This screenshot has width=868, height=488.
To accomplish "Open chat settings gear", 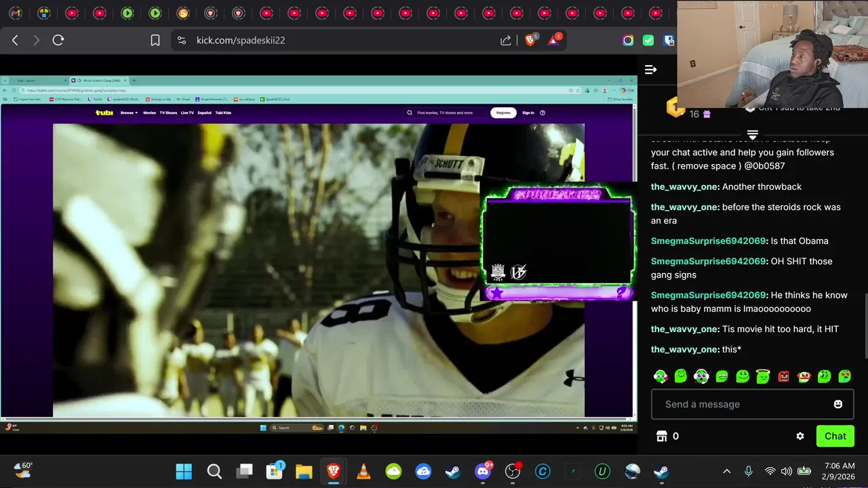I will click(800, 436).
